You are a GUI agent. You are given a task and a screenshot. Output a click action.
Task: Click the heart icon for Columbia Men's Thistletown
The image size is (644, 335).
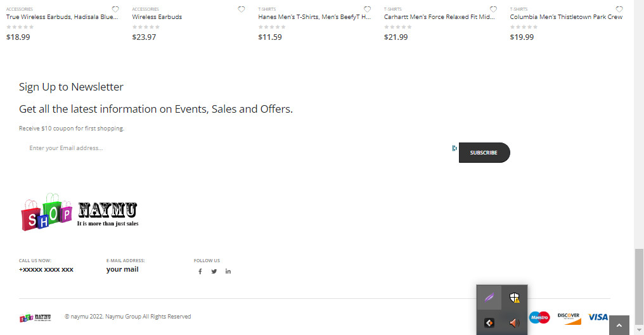tap(619, 9)
